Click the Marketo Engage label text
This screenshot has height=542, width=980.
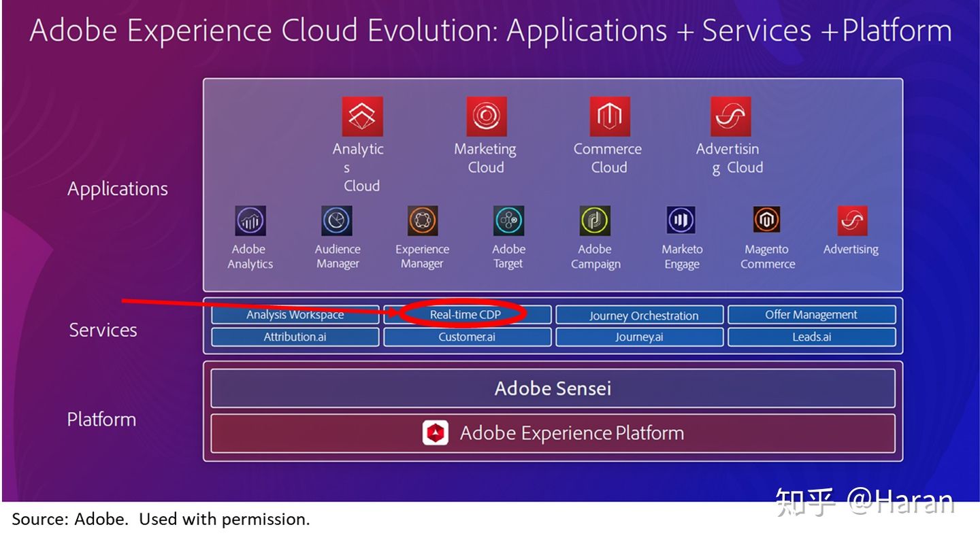pyautogui.click(x=682, y=256)
